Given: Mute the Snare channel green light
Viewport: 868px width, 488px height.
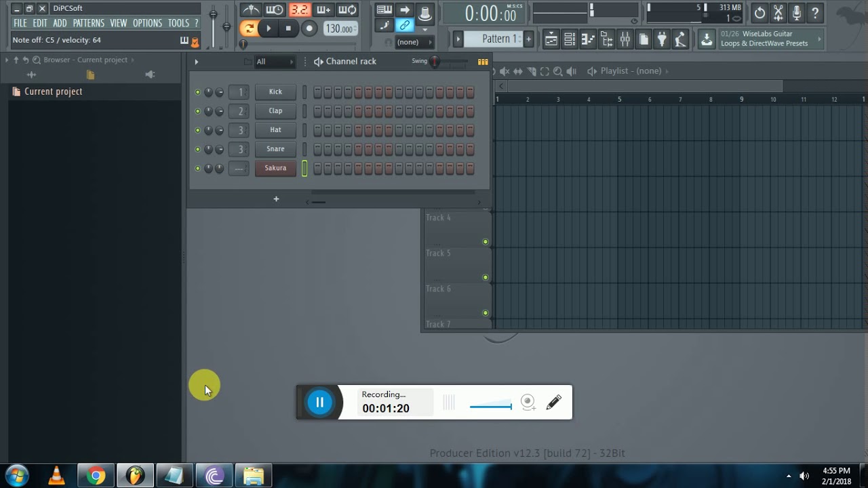Looking at the screenshot, I should point(198,149).
